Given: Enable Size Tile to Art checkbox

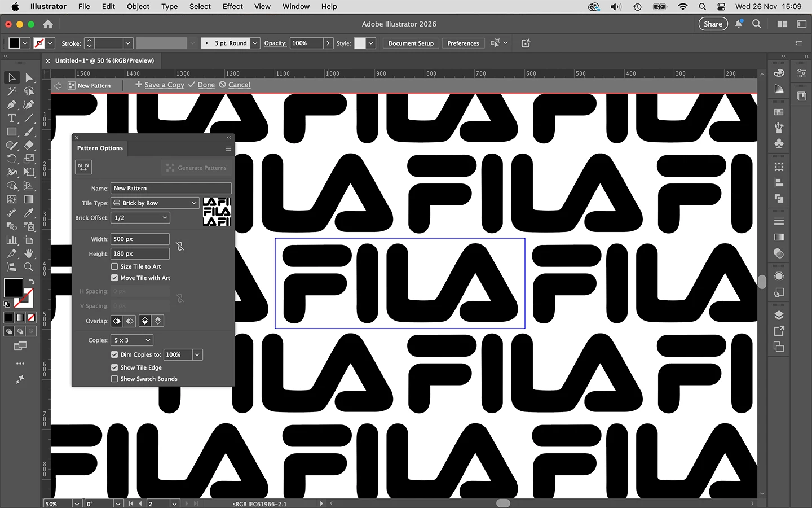Looking at the screenshot, I should click(114, 266).
